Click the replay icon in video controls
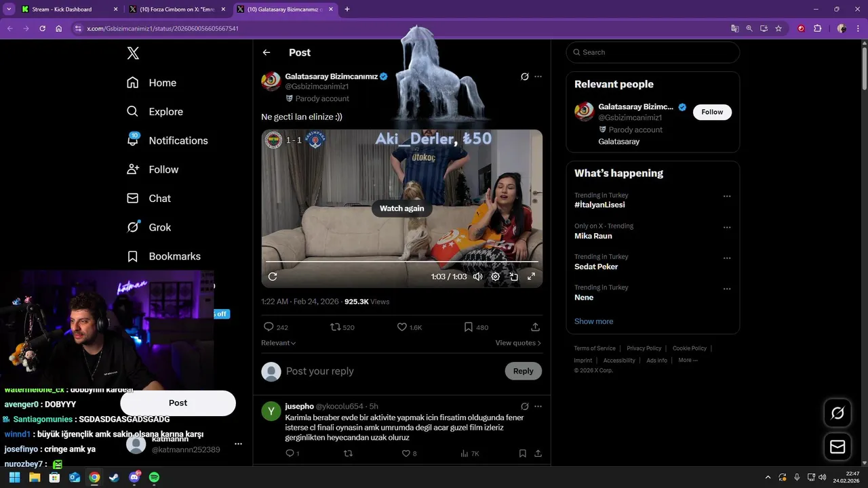This screenshot has height=488, width=868. [273, 277]
